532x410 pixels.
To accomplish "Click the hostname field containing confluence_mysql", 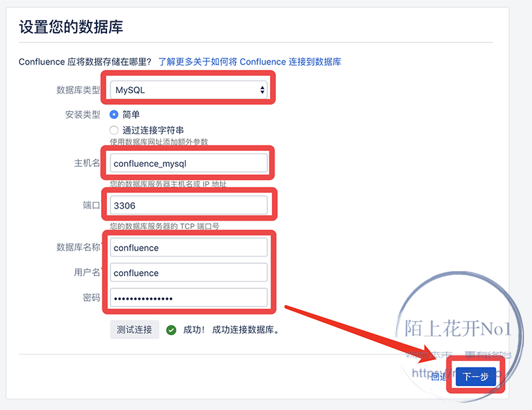I will pyautogui.click(x=189, y=163).
